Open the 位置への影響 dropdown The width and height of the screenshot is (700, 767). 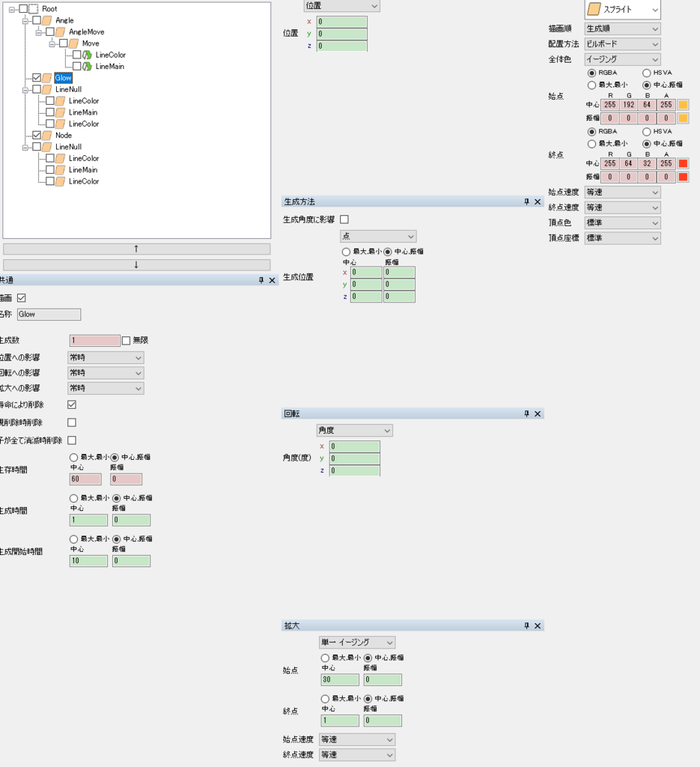pyautogui.click(x=106, y=358)
